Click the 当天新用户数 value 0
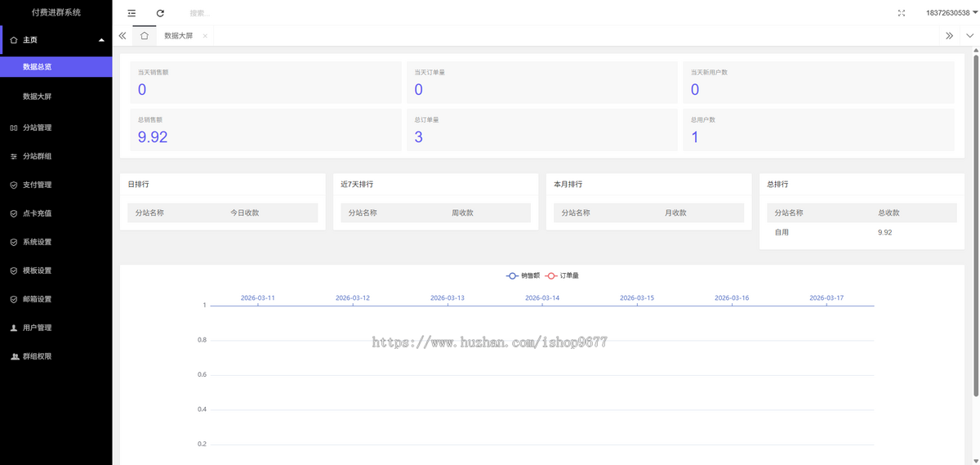 tap(695, 90)
